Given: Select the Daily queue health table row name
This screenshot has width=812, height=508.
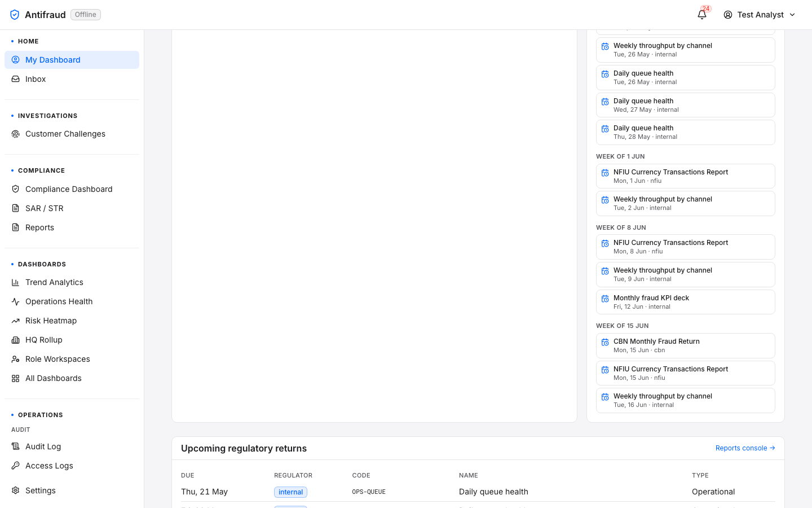Looking at the screenshot, I should [493, 492].
